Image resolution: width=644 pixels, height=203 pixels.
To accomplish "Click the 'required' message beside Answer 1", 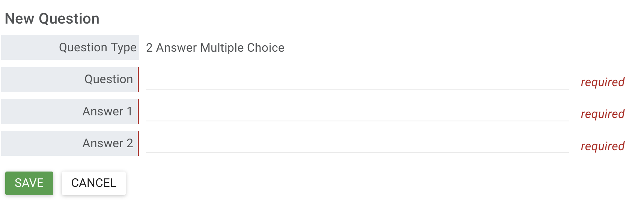I will click(602, 114).
